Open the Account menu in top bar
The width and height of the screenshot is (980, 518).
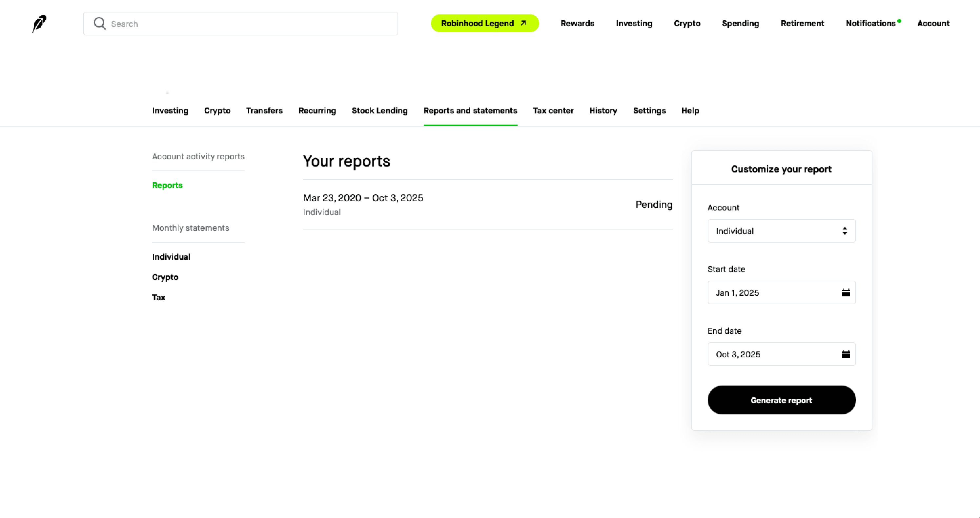click(x=933, y=24)
